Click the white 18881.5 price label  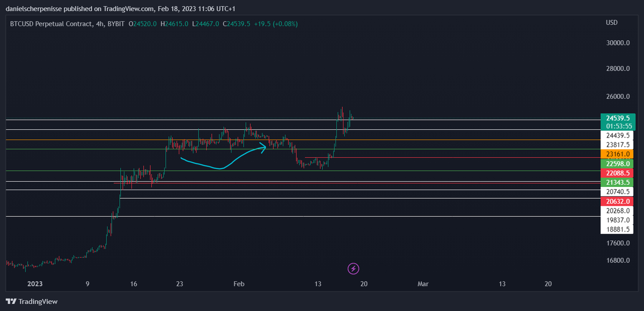click(x=618, y=229)
